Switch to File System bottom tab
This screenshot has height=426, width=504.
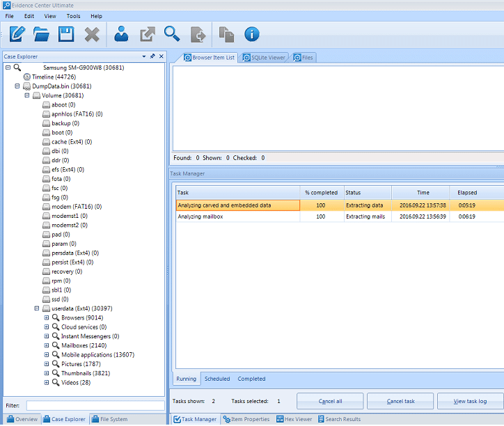pos(109,419)
